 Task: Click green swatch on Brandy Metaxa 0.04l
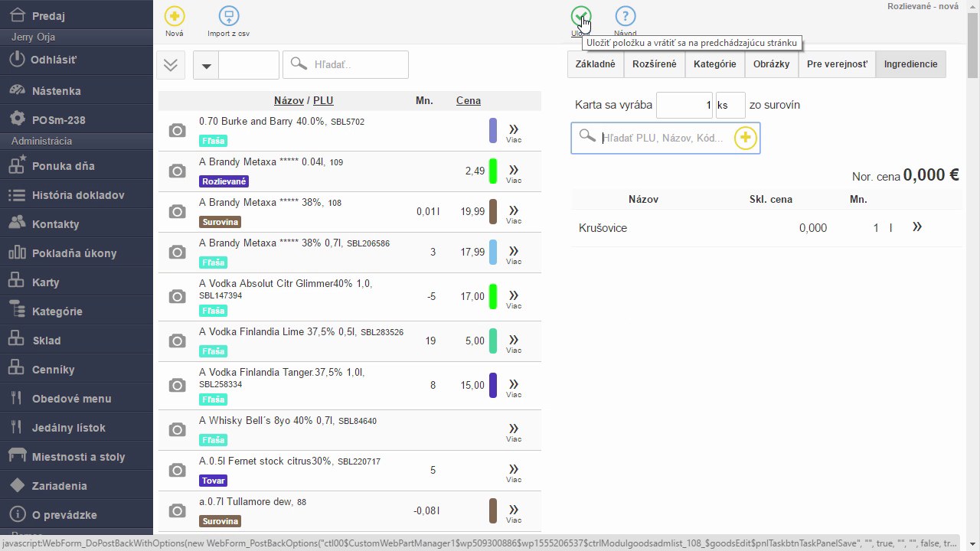[x=493, y=171]
